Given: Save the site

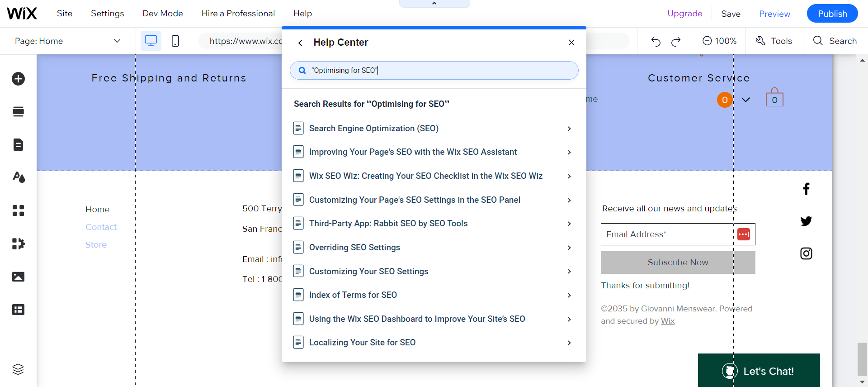Looking at the screenshot, I should click(x=731, y=14).
